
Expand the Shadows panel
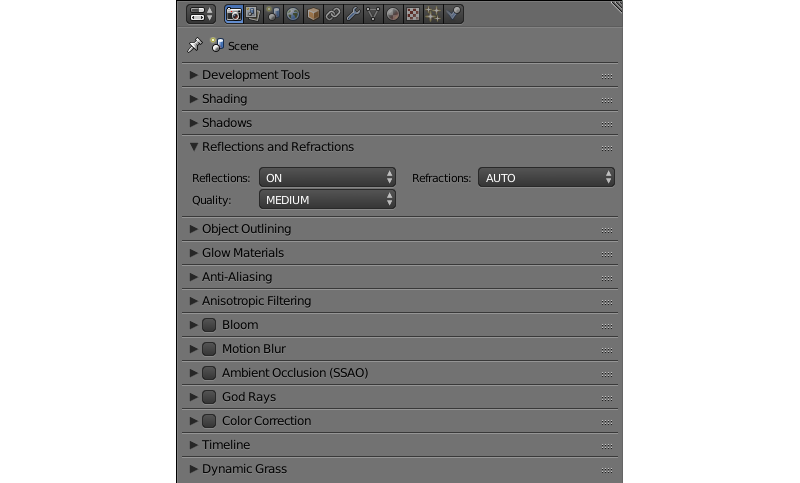tap(193, 122)
